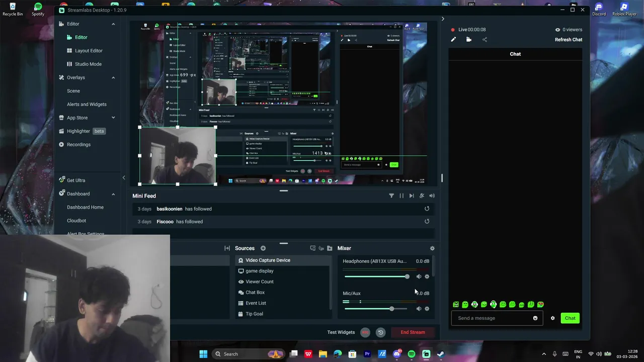Pause the Mini Feed alert queue

401,196
